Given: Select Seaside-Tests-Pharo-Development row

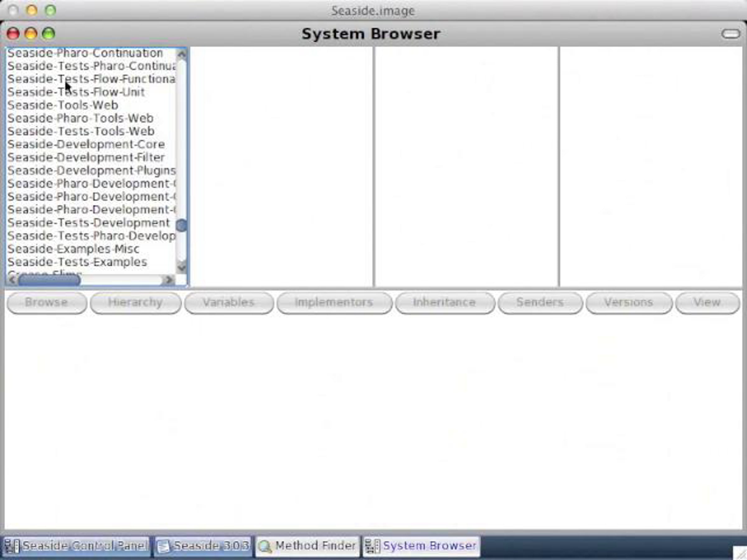Looking at the screenshot, I should pos(91,236).
